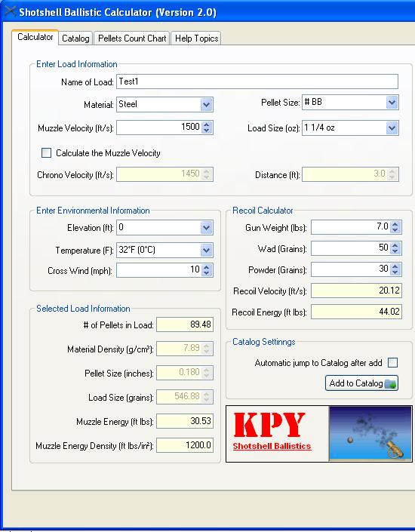This screenshot has width=415, height=532.
Task: Toggle Automatic jump to Catalog after add
Action: (392, 363)
